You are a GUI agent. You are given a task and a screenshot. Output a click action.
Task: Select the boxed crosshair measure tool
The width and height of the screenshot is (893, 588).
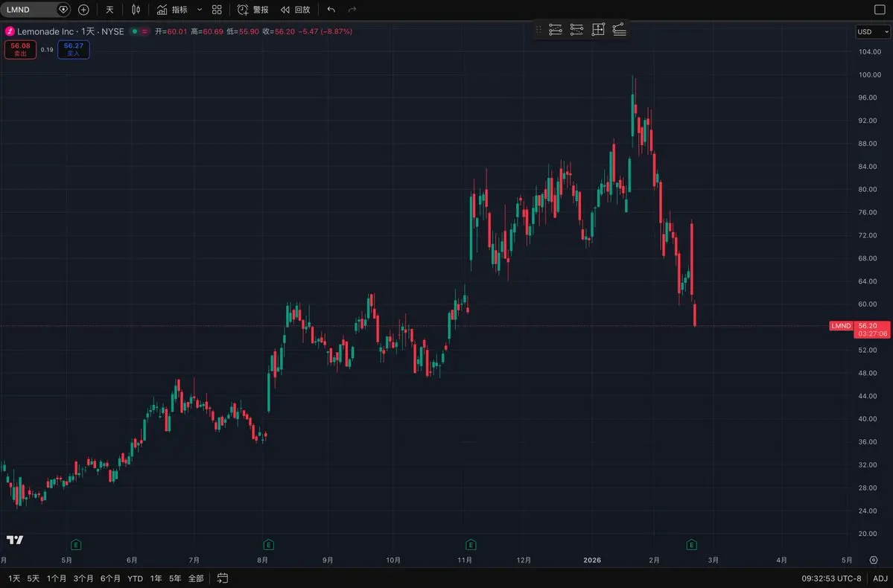598,30
